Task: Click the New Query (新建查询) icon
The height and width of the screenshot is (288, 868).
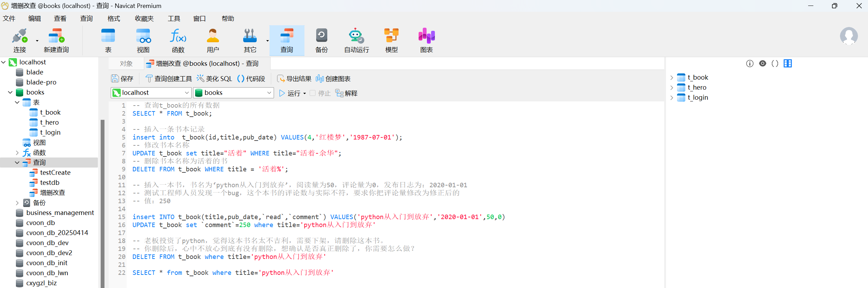Action: (x=56, y=40)
